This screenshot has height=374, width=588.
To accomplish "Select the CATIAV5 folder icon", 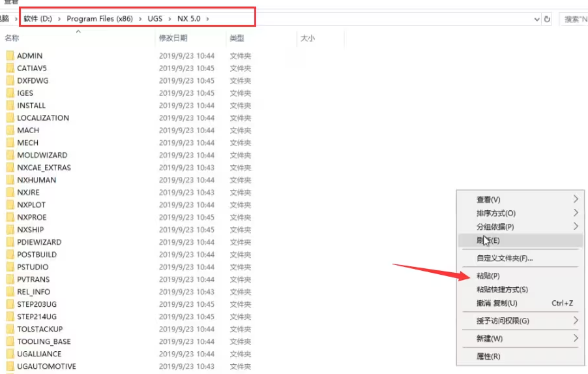I will (x=10, y=69).
